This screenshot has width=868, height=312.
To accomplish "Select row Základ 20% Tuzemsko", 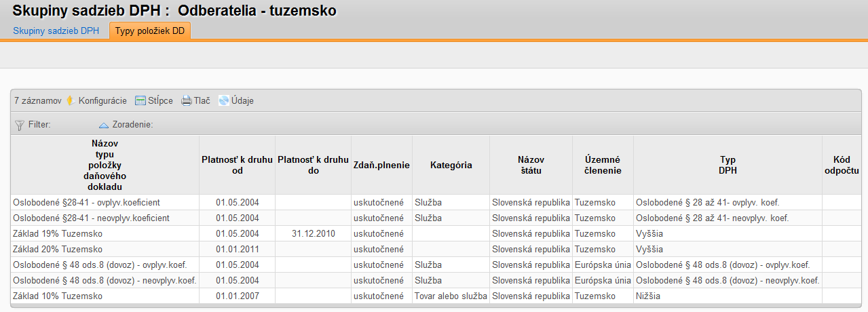I will 436,249.
